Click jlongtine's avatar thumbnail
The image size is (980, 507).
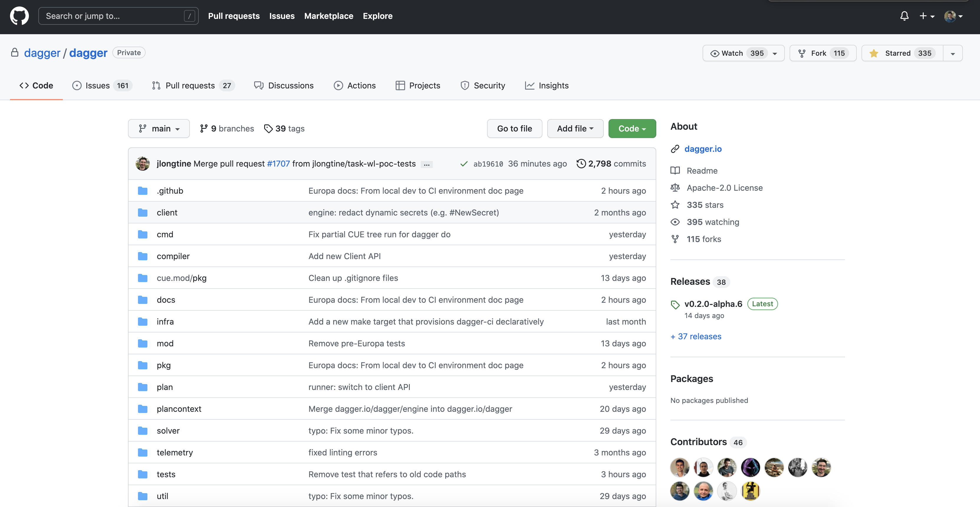[143, 164]
